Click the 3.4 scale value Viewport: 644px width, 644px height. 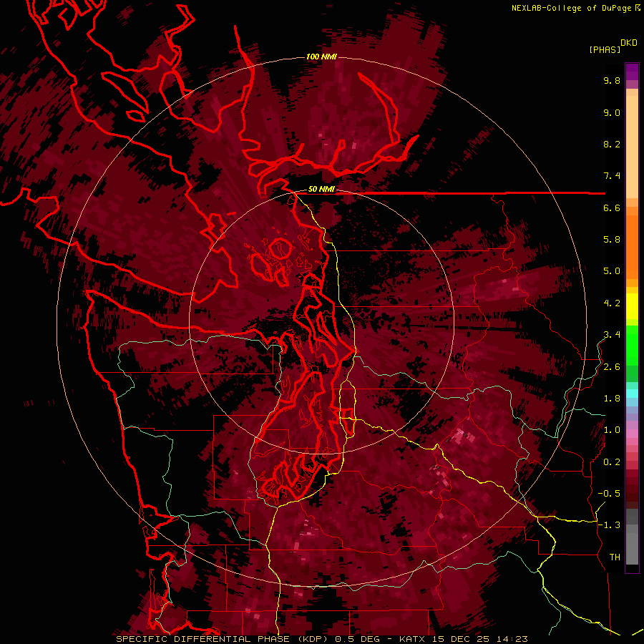coord(612,335)
